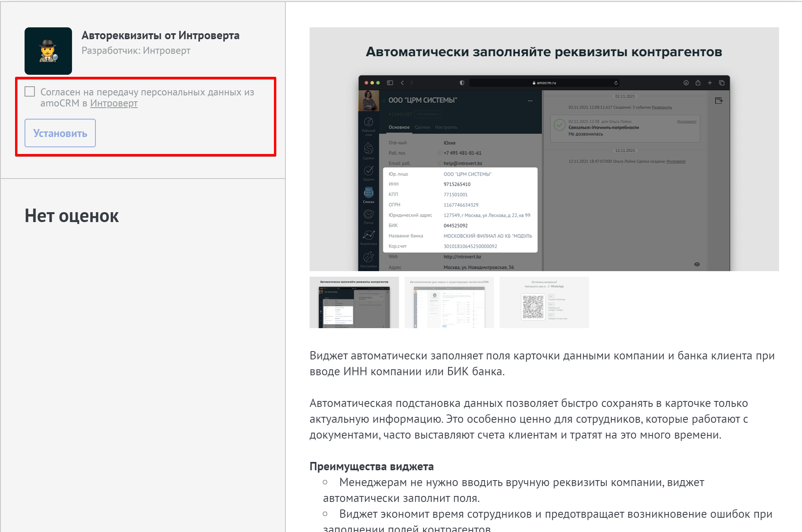Click the paragraph starting "Виджет автоматически заполняет"
Viewport: 802px width, 532px height.
pyautogui.click(x=542, y=363)
